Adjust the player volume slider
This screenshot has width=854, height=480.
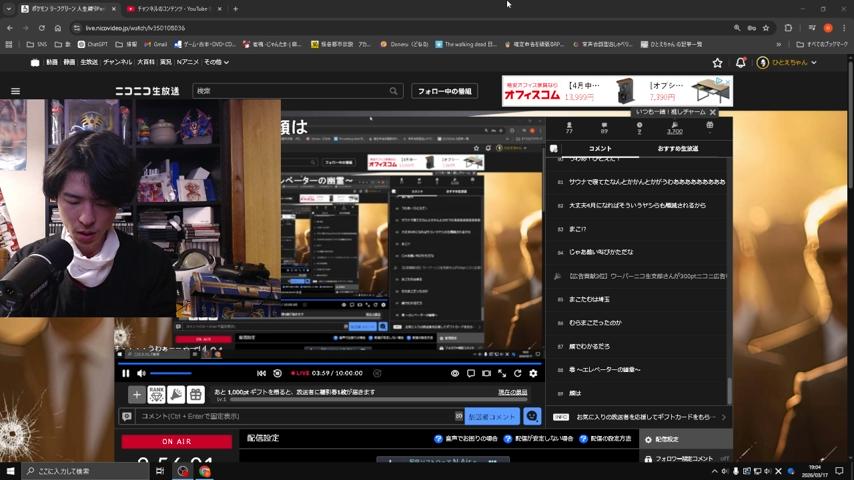pos(171,373)
